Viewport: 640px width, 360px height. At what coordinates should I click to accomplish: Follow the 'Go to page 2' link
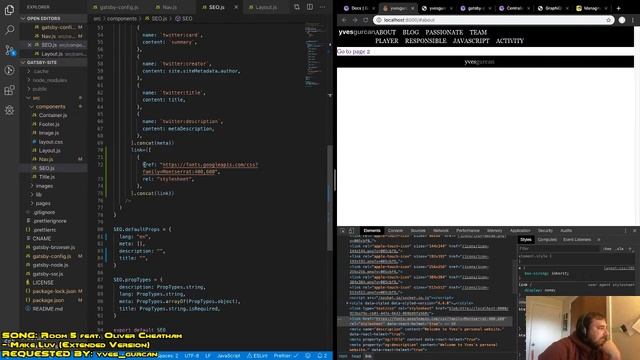pyautogui.click(x=353, y=52)
